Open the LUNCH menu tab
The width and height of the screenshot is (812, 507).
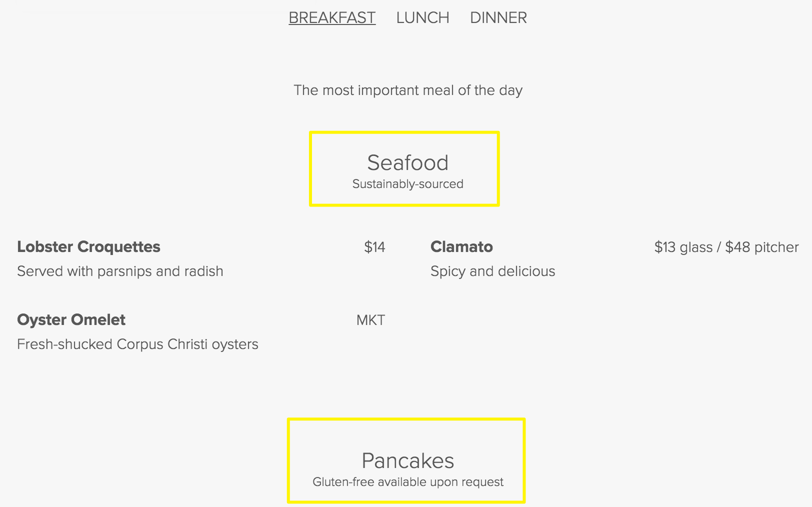(x=422, y=17)
